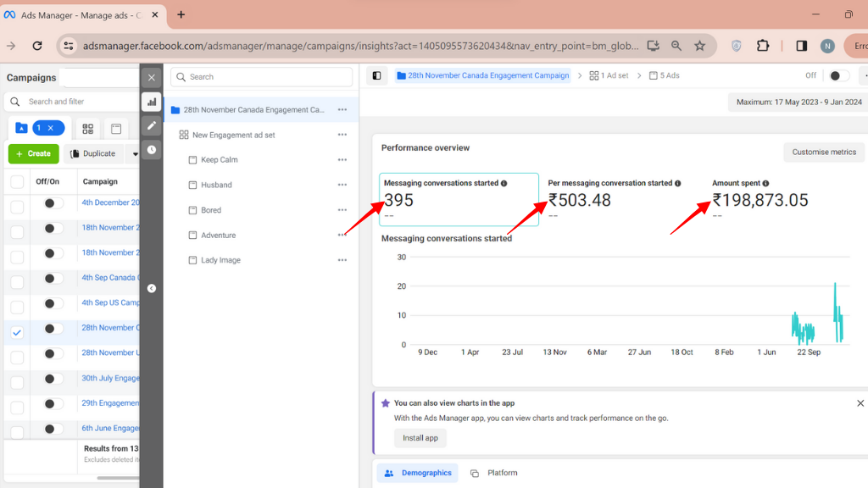Open the browser side panel icon
The image size is (868, 488).
pos(802,46)
